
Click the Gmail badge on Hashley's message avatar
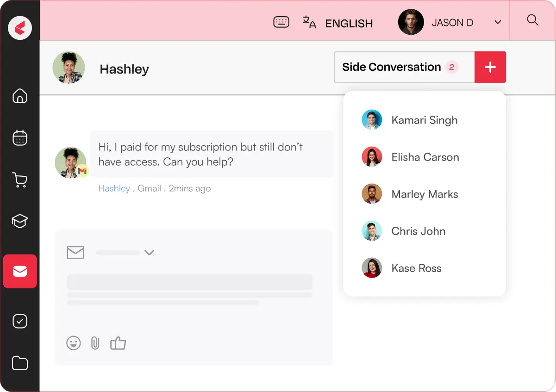coord(82,171)
